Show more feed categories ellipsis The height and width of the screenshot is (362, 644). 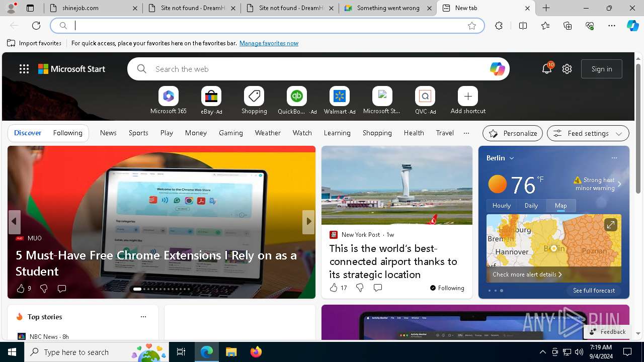(466, 133)
